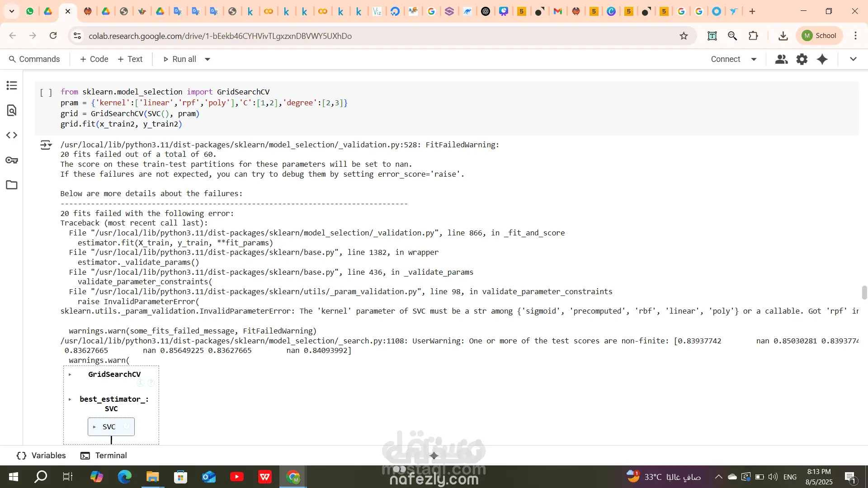Add a new Text cell
The height and width of the screenshot is (488, 868).
pos(130,59)
